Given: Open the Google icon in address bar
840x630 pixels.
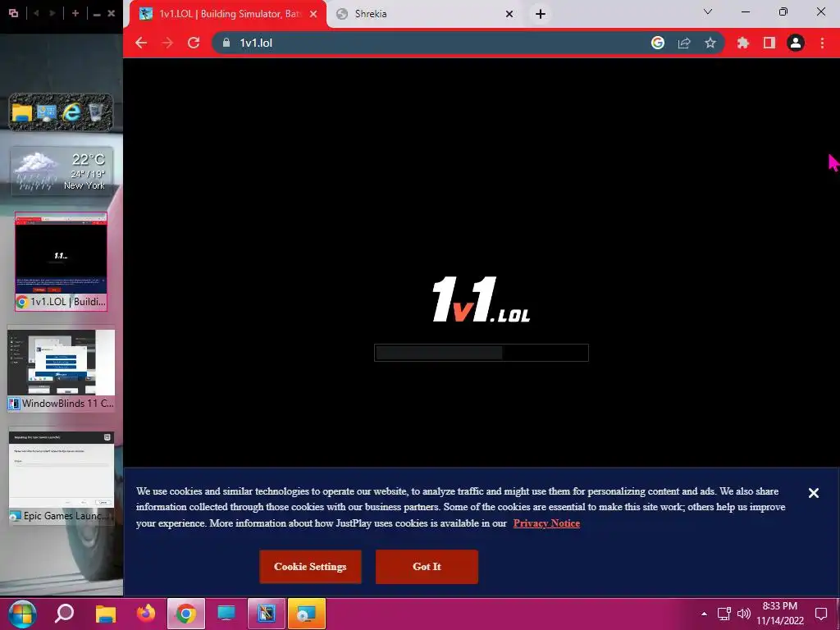Looking at the screenshot, I should [658, 43].
